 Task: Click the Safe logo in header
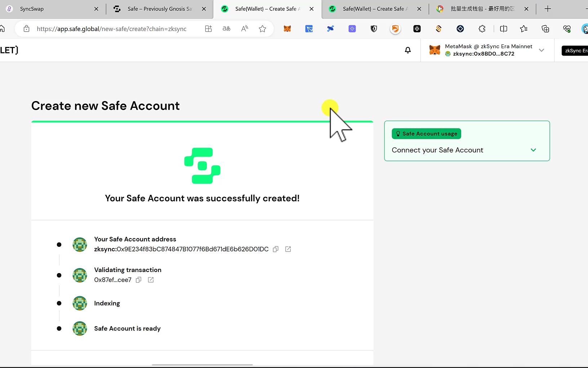coord(9,50)
